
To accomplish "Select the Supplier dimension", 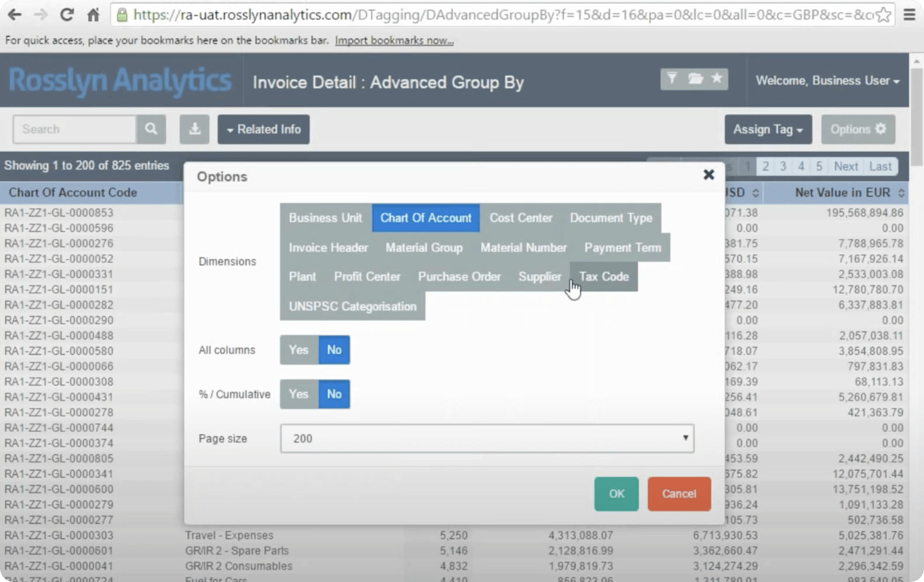I will click(x=539, y=276).
